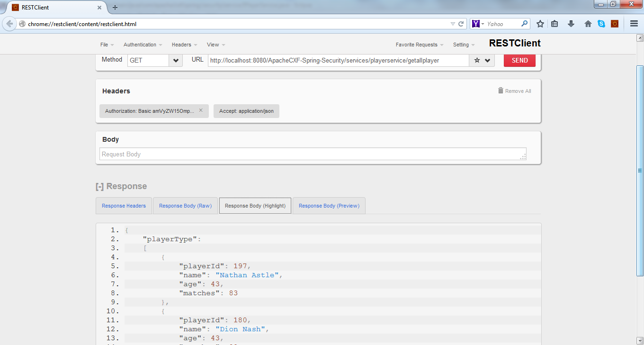Favorite the request URL via the star icon
This screenshot has height=345, width=644.
coord(477,60)
